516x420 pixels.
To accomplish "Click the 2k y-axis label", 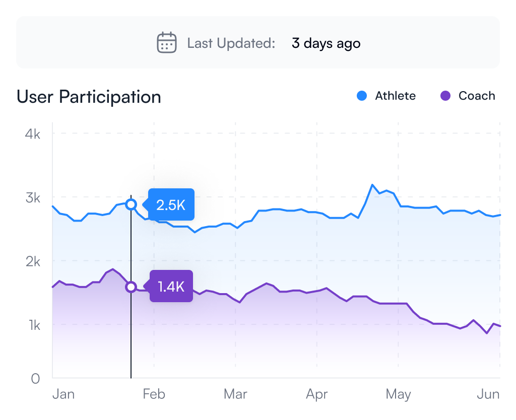I will click(33, 262).
